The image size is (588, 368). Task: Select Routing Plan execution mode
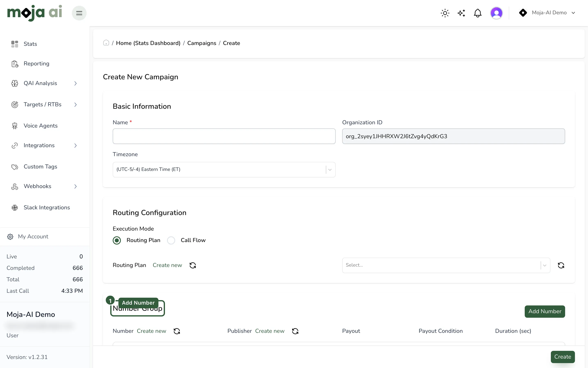click(x=117, y=240)
